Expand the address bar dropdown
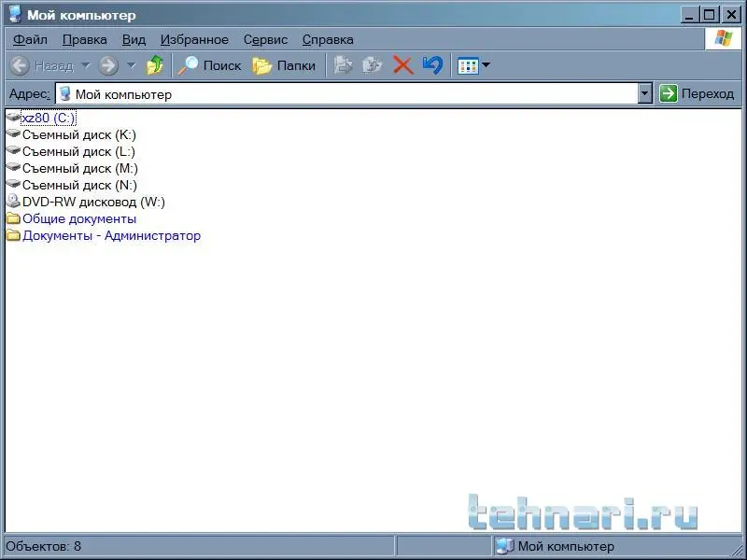This screenshot has width=747, height=560. [x=644, y=94]
